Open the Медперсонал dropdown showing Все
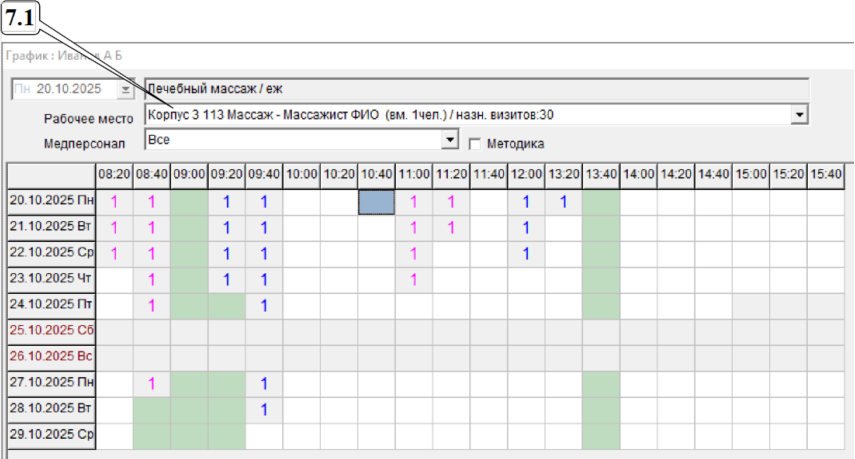 tap(450, 141)
